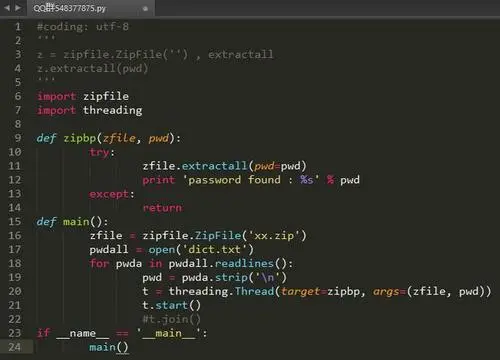Click the 'xx.zip' string literal
Image resolution: width=500 pixels, height=360 pixels.
pyautogui.click(x=274, y=236)
